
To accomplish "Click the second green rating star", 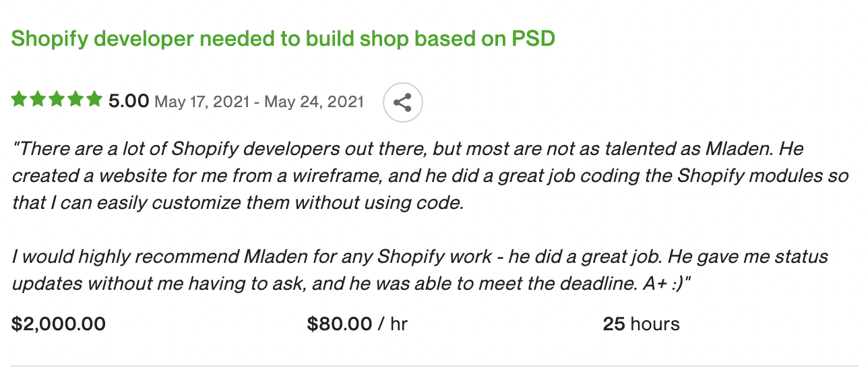I will tap(38, 100).
